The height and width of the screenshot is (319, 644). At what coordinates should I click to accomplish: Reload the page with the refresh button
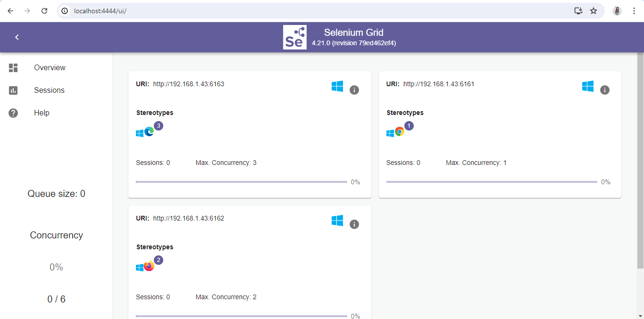click(x=44, y=10)
